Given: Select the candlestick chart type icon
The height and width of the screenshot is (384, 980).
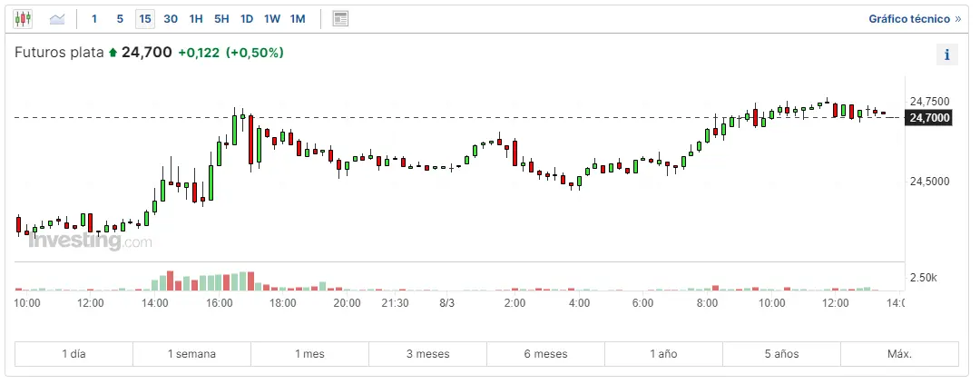Looking at the screenshot, I should coord(23,18).
